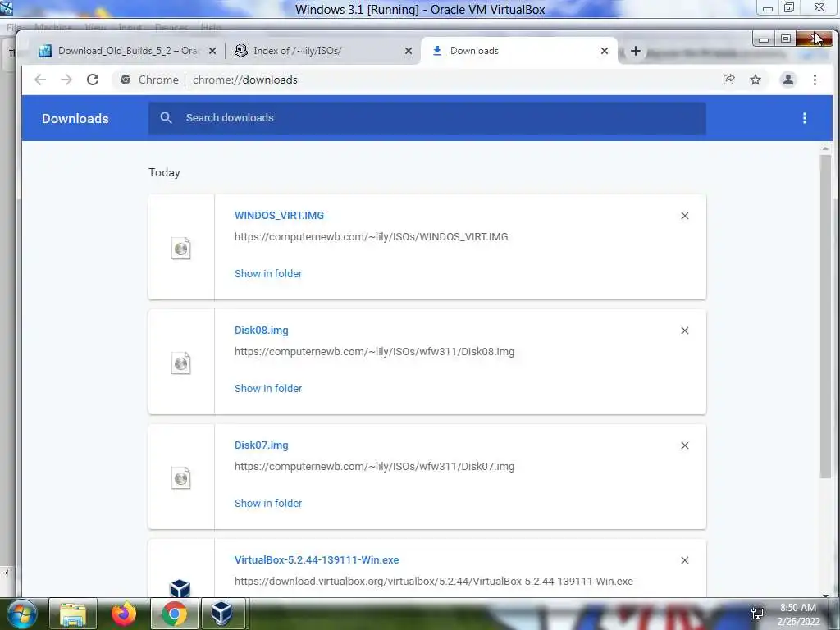
Task: Remove WINDOS_VIRT.IMG from downloads list
Action: click(685, 216)
